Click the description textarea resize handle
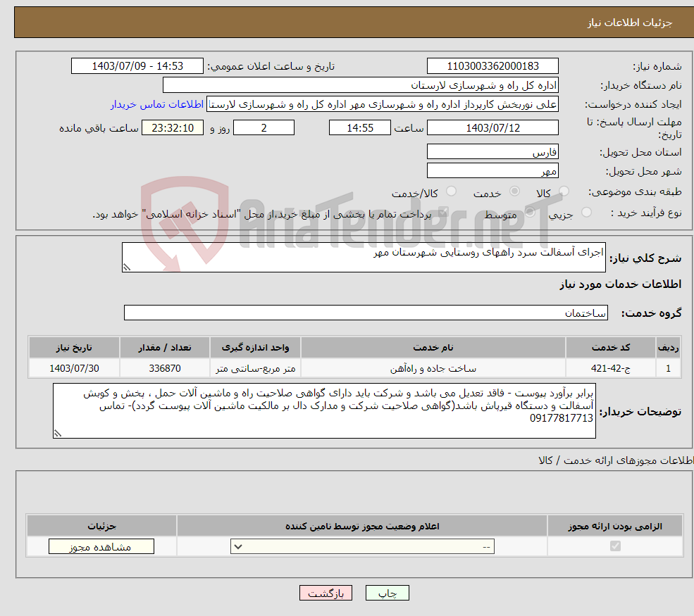This screenshot has width=694, height=616. coord(127,267)
